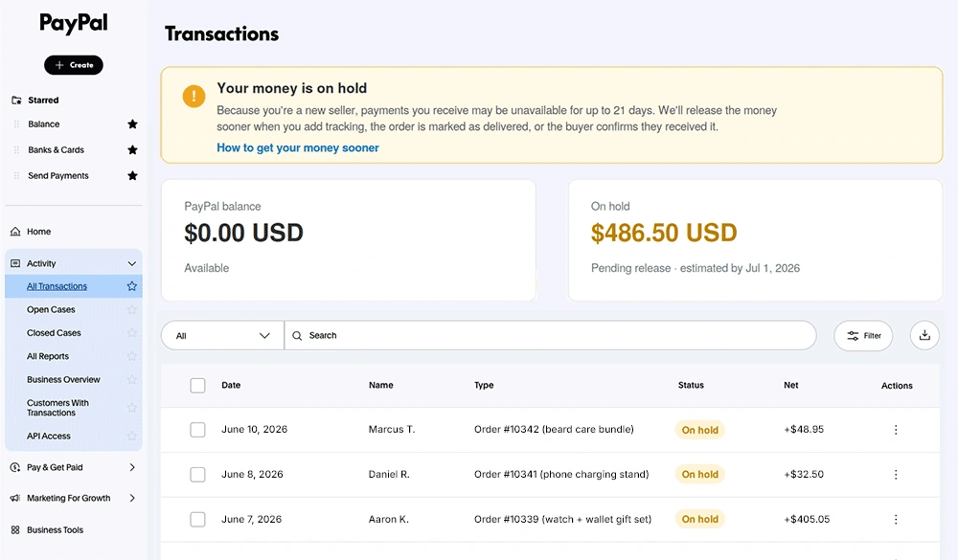Star the Open Cases item
958x560 pixels.
(131, 309)
